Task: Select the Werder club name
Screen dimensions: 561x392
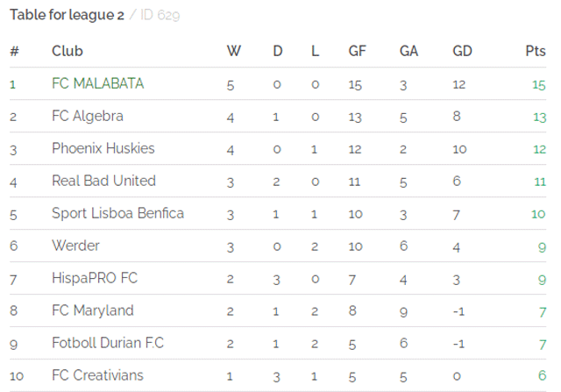Action: (x=75, y=246)
